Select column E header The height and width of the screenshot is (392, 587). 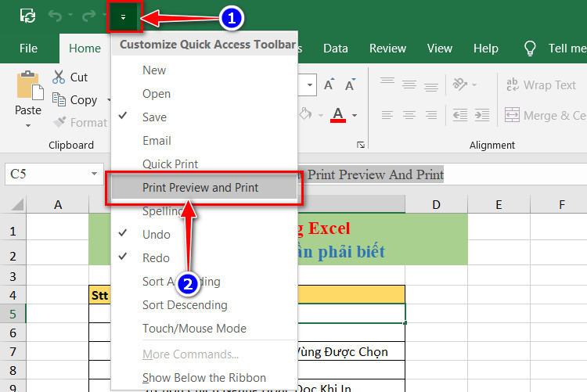(499, 205)
